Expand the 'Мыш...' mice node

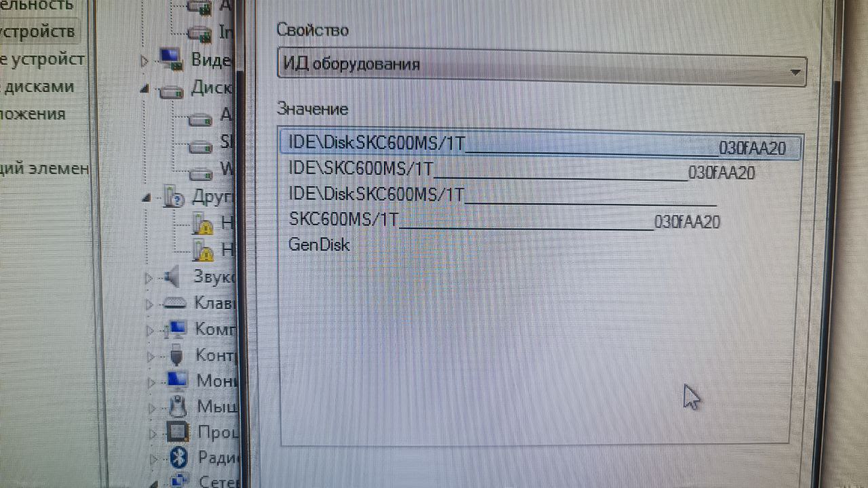tap(151, 407)
